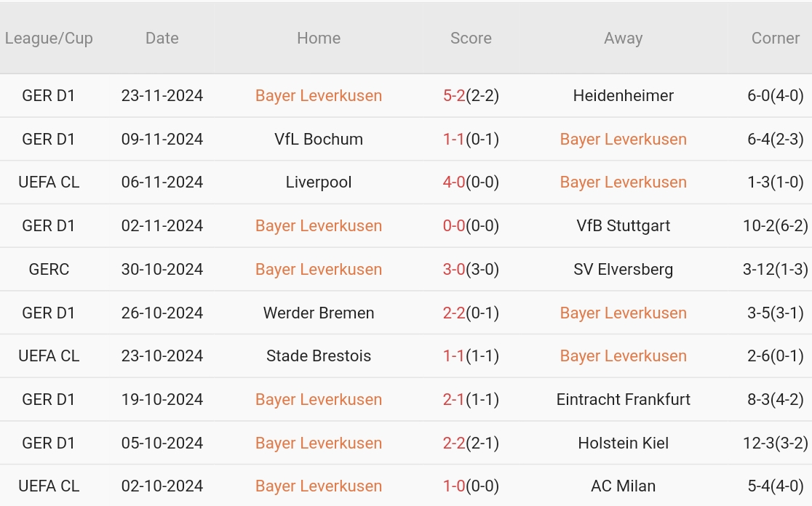Select the Home column header

pyautogui.click(x=319, y=39)
